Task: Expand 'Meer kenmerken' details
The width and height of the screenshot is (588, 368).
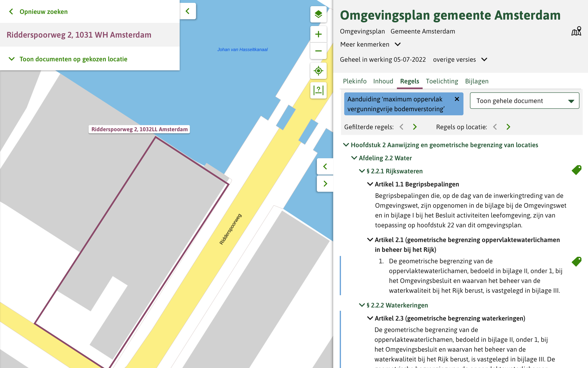Action: pos(371,44)
